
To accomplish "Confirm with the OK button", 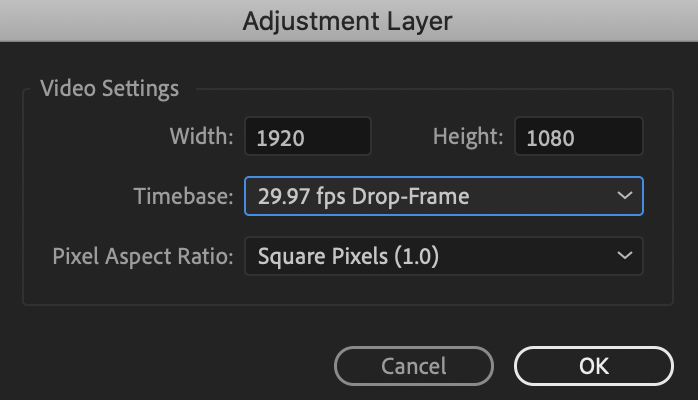I will tap(593, 366).
